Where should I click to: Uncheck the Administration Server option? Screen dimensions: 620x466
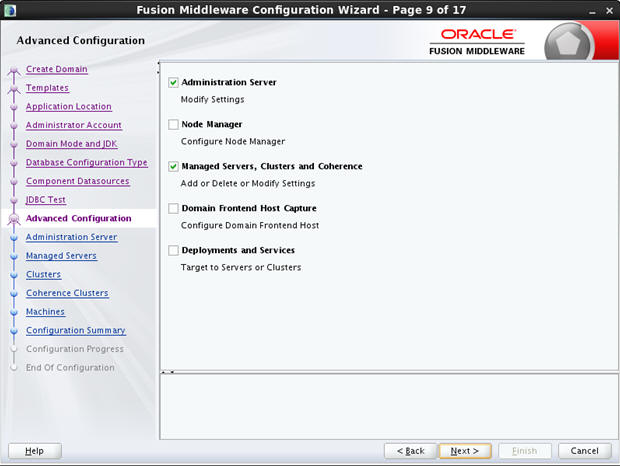173,82
